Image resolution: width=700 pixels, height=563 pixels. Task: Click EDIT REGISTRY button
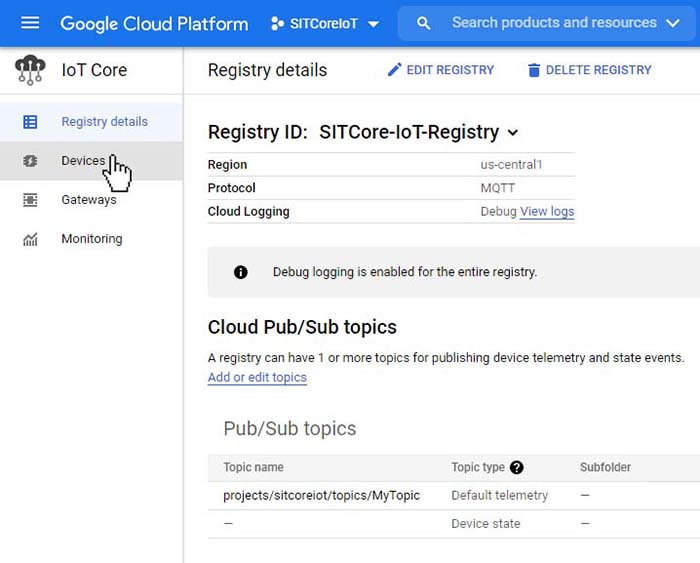point(441,70)
